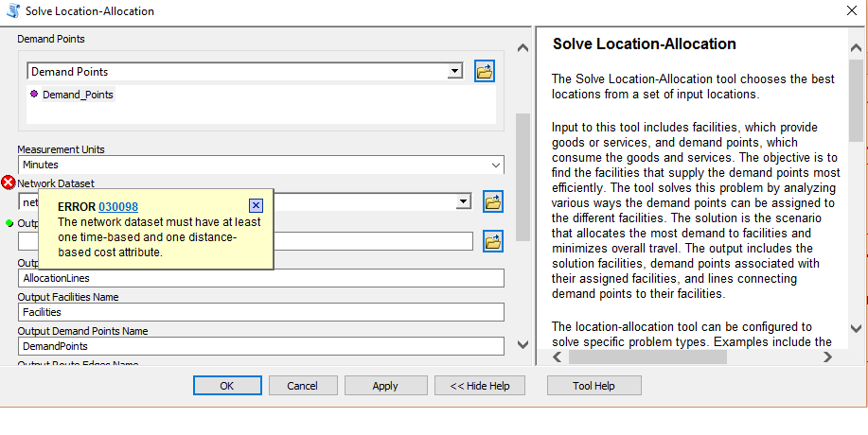This screenshot has width=868, height=435.
Task: Click the Cancel button
Action: [303, 386]
